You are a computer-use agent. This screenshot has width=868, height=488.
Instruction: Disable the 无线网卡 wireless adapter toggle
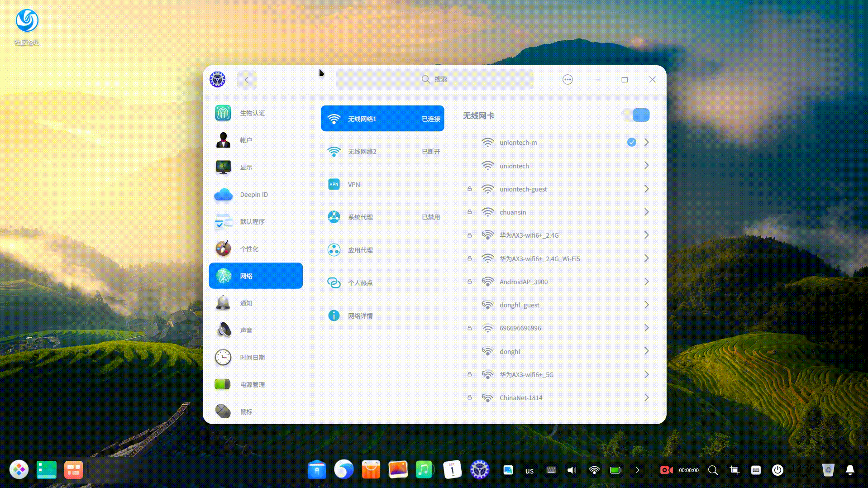tap(635, 115)
